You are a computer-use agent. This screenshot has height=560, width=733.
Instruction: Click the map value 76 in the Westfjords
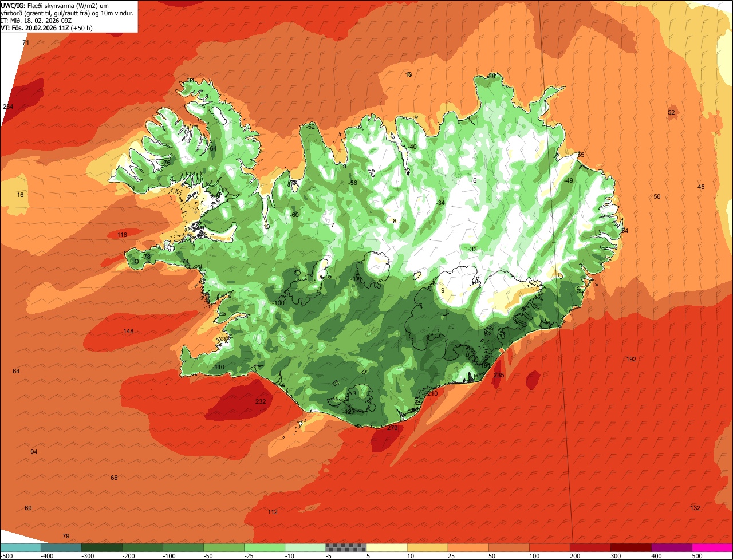166,163
